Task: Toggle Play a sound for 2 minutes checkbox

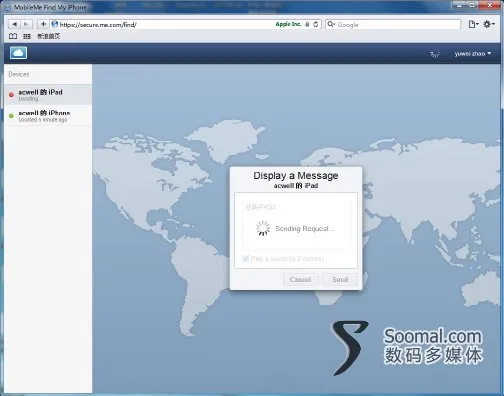Action: point(246,259)
